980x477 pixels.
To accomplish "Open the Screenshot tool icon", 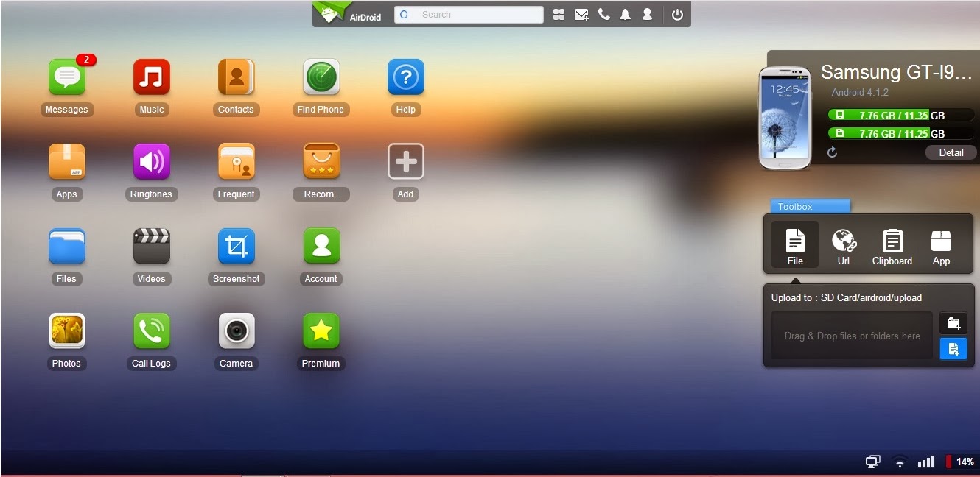I will click(x=236, y=245).
